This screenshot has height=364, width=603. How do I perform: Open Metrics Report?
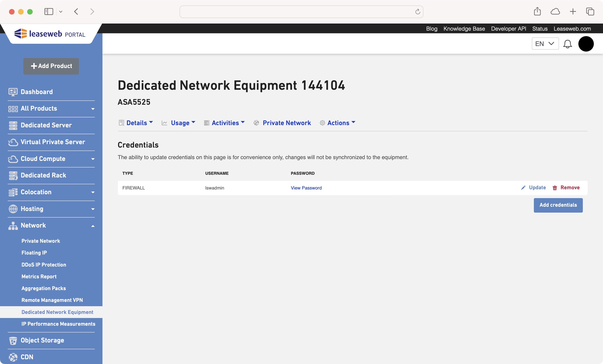[x=39, y=277]
